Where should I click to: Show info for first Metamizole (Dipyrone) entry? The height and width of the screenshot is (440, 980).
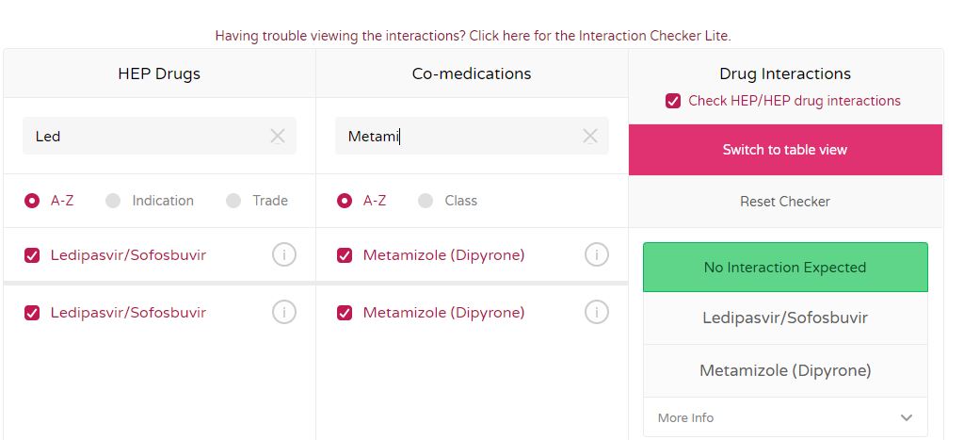click(596, 254)
